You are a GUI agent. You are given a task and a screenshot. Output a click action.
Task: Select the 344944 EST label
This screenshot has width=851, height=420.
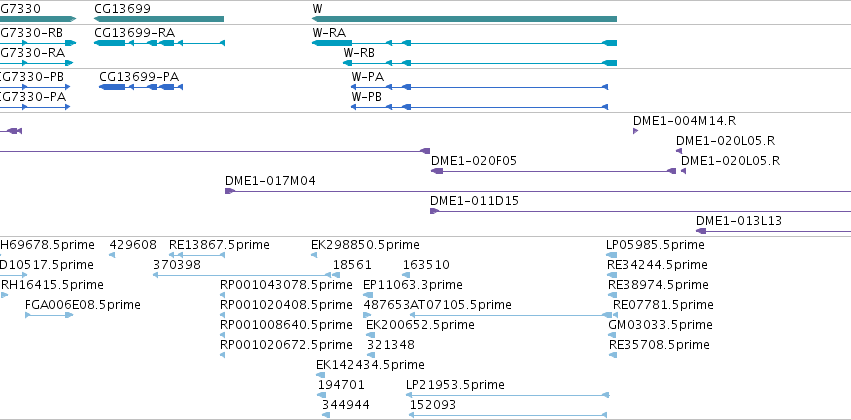click(346, 405)
